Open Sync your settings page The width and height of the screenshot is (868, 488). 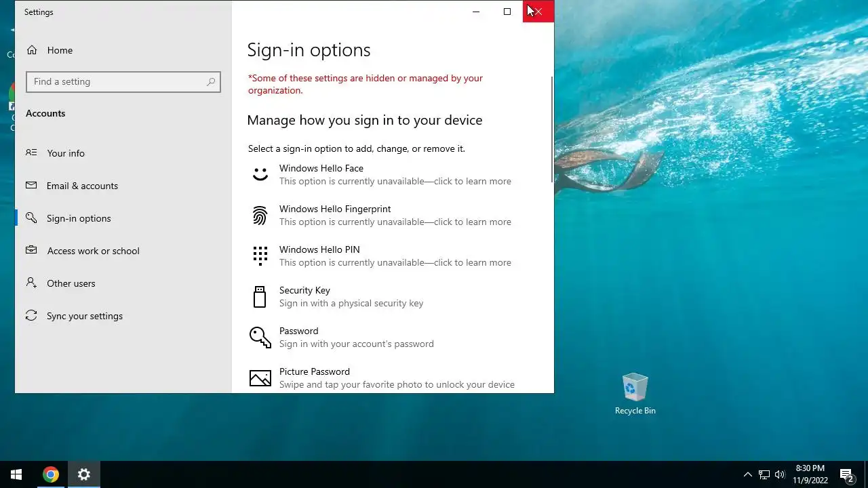tap(123, 316)
